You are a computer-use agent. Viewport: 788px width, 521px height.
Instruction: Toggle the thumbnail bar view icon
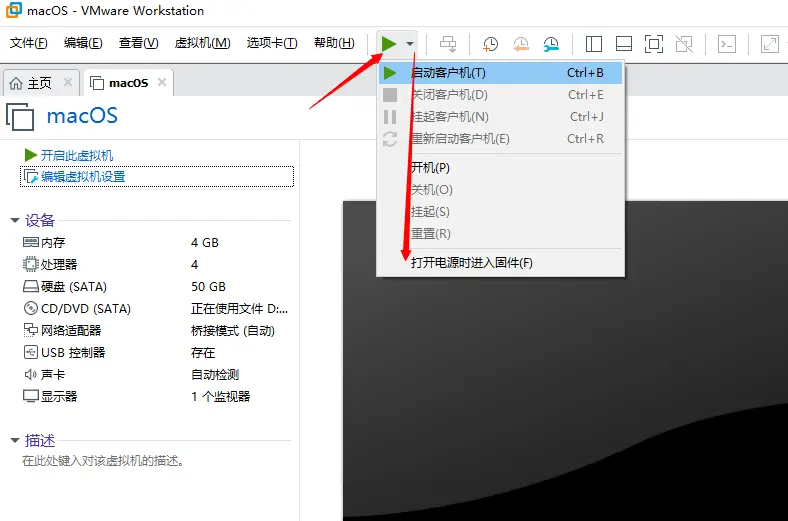click(x=624, y=44)
